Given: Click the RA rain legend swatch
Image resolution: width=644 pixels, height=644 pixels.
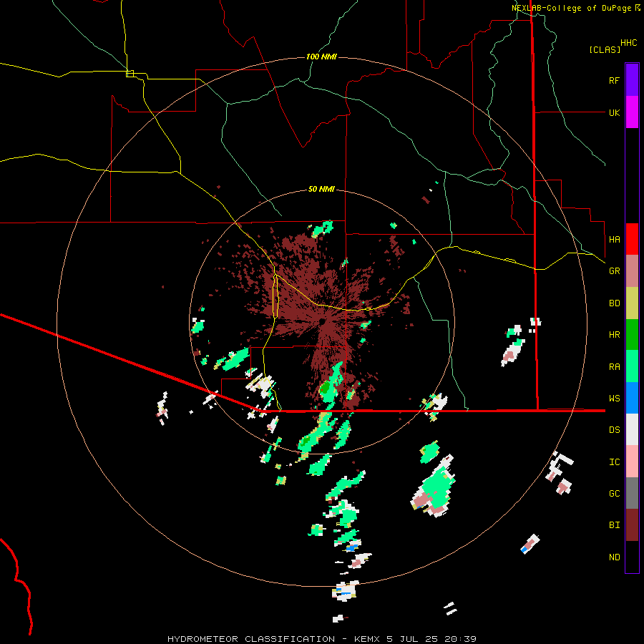Looking at the screenshot, I should click(632, 366).
